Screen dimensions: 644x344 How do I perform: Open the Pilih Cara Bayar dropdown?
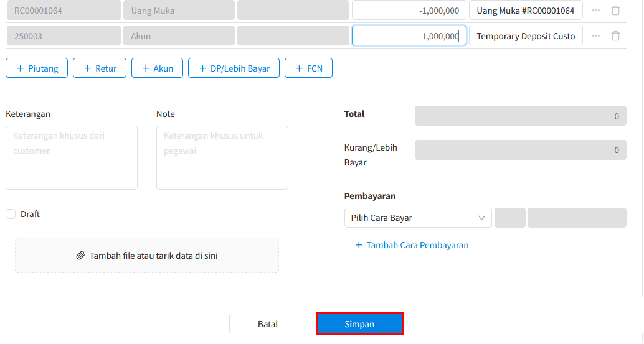[418, 218]
